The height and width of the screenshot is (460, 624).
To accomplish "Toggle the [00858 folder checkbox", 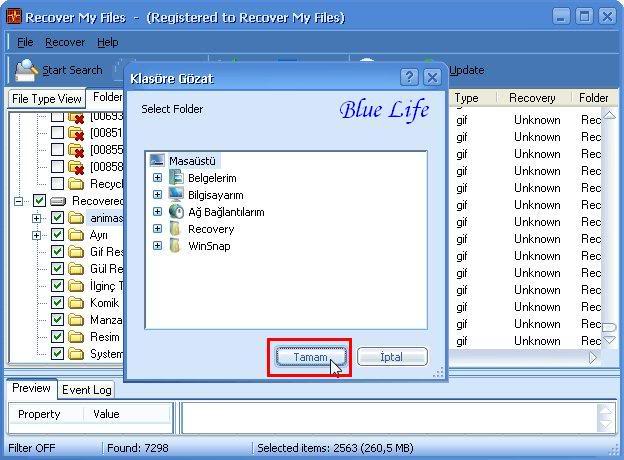I will coord(57,167).
